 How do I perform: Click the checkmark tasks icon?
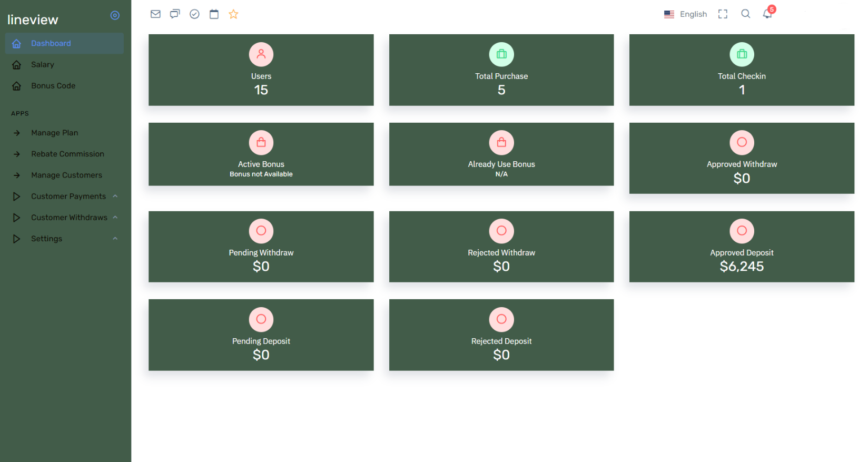pyautogui.click(x=194, y=14)
